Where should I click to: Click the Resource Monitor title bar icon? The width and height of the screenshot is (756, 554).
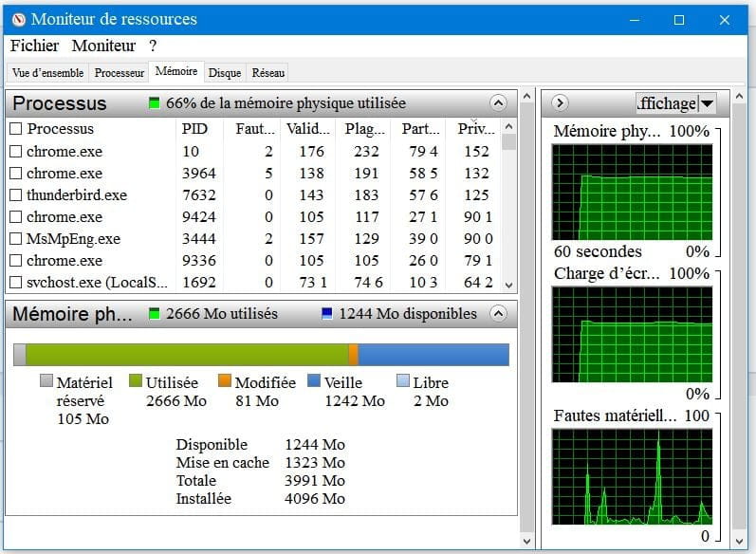coord(16,19)
